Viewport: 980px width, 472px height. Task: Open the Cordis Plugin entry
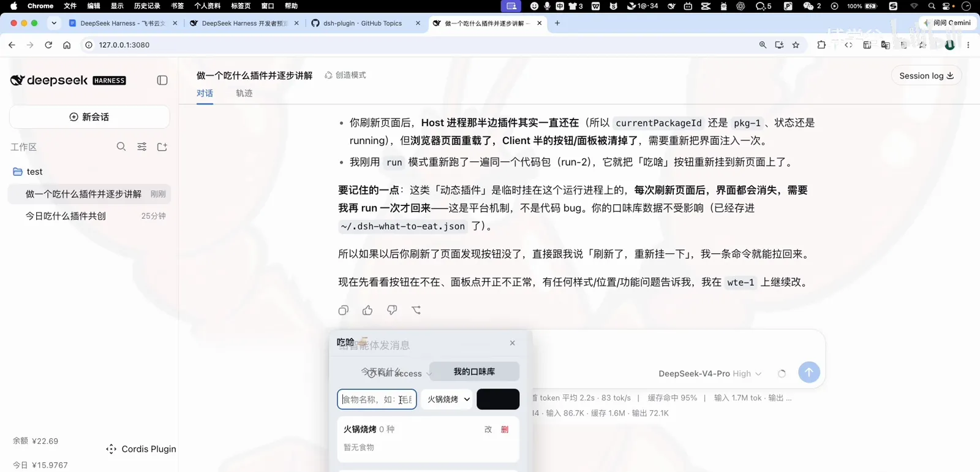141,449
